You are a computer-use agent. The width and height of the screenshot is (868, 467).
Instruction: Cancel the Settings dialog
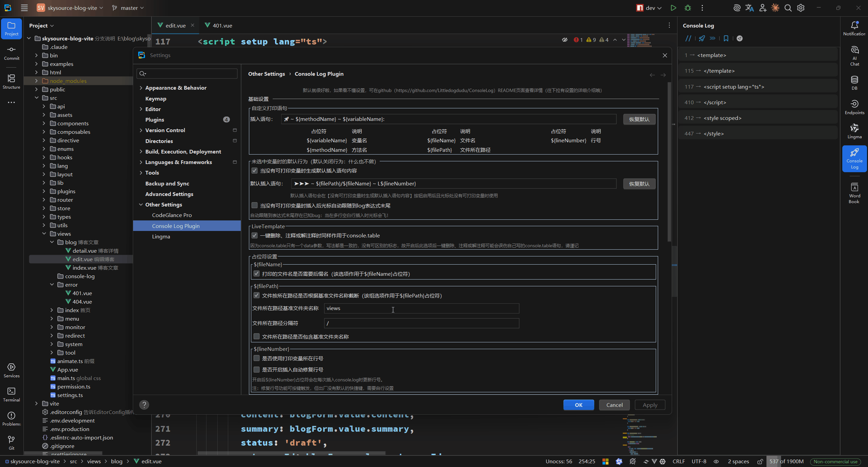(614, 405)
